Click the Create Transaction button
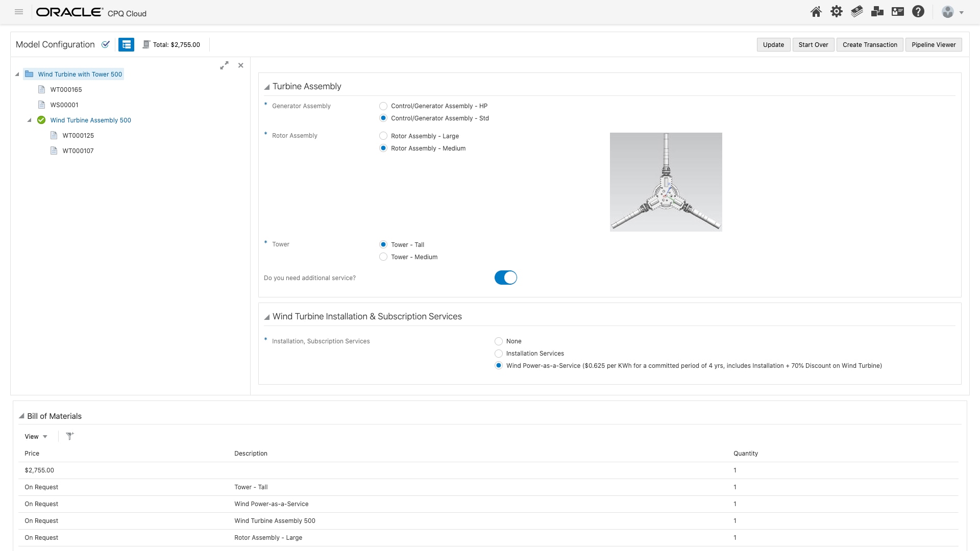Image resolution: width=980 pixels, height=551 pixels. [870, 44]
